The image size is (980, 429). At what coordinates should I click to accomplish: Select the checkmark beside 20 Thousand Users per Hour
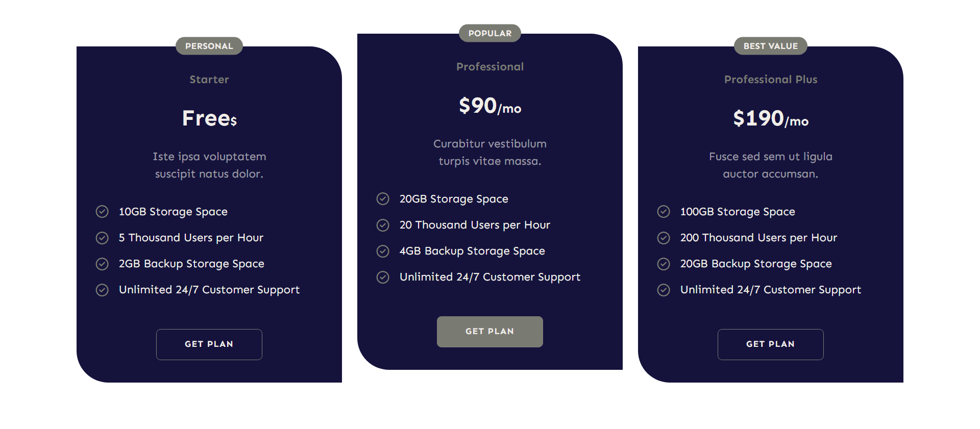[382, 225]
